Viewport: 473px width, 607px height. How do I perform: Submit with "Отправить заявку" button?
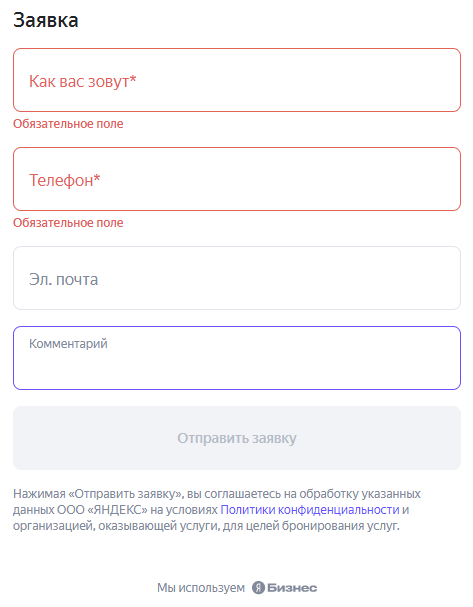237,438
